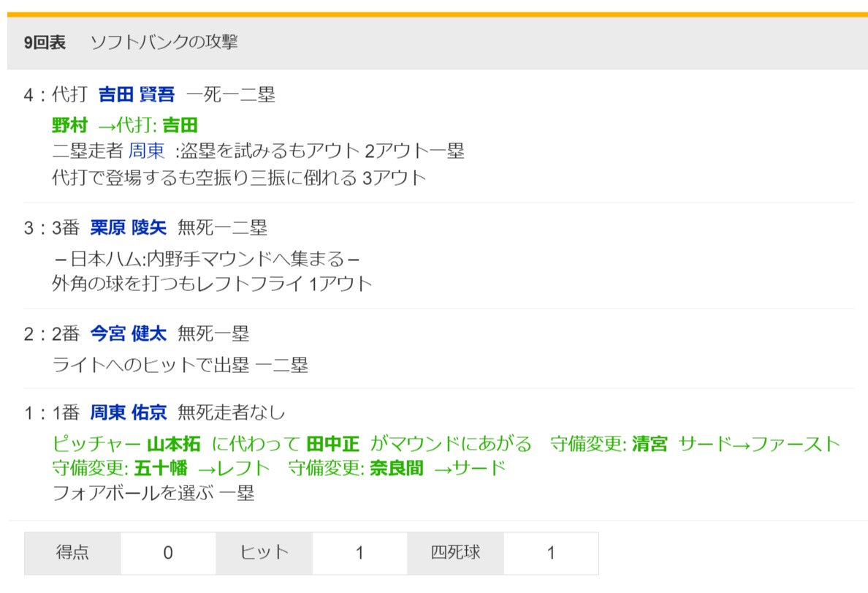
Task: Click situation text 一死一二塁
Action: tap(230, 95)
